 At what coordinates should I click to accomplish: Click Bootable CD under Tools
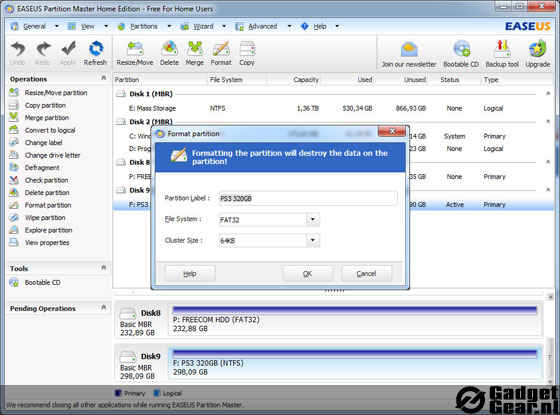pos(35,282)
